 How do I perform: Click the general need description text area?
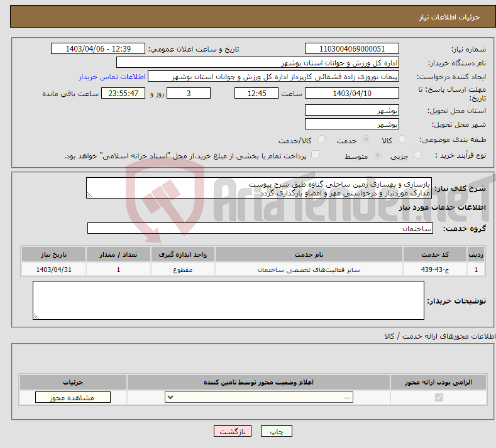pos(259,188)
